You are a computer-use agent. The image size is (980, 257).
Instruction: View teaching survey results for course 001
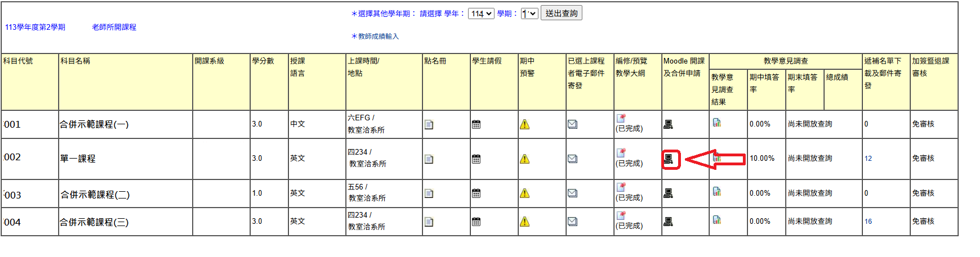tap(717, 123)
